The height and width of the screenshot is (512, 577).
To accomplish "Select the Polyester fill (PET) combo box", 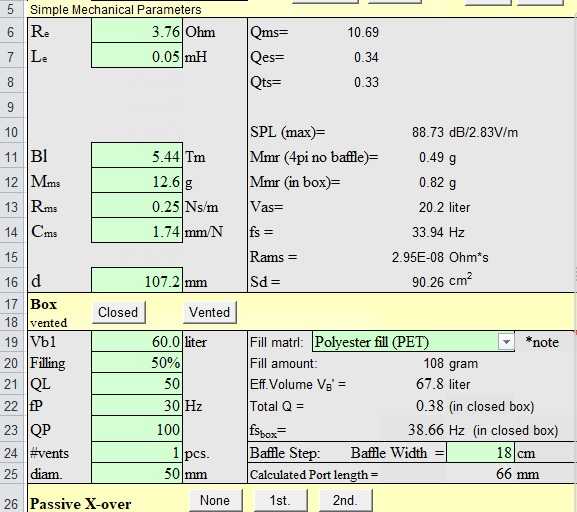I will 413,342.
